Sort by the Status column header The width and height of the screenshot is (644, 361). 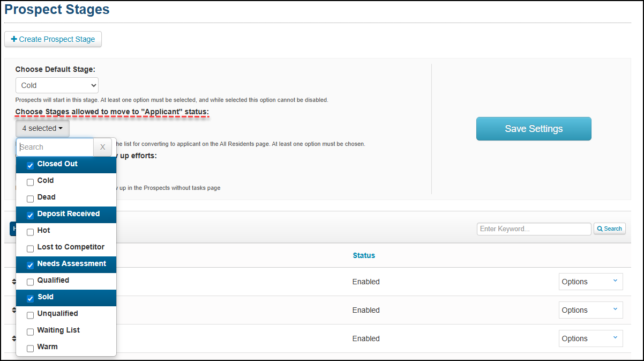364,255
